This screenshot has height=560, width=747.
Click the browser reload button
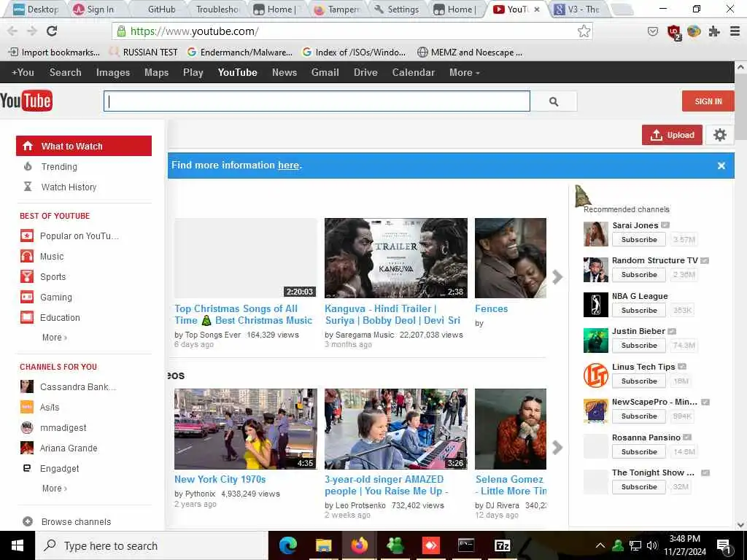coord(52,31)
